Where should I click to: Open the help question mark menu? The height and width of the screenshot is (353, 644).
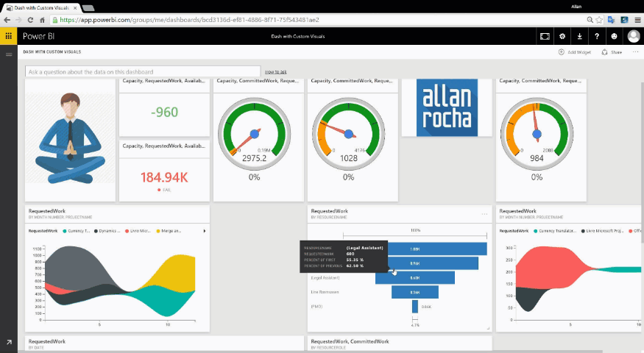(597, 36)
